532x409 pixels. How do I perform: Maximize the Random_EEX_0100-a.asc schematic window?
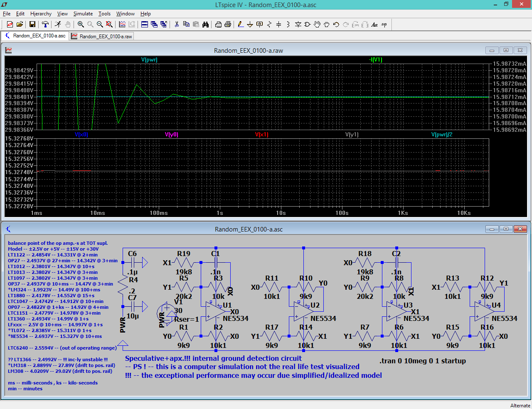pos(506,229)
